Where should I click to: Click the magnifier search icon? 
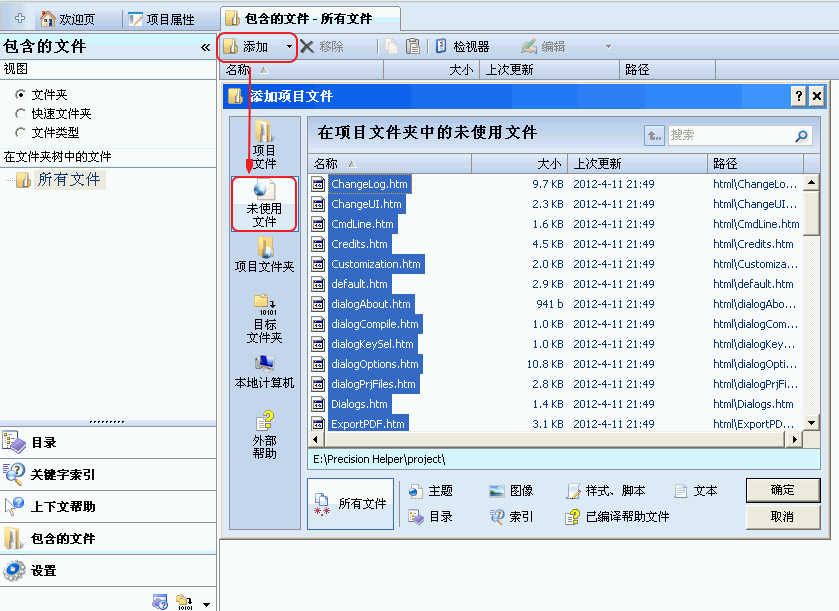click(x=802, y=136)
